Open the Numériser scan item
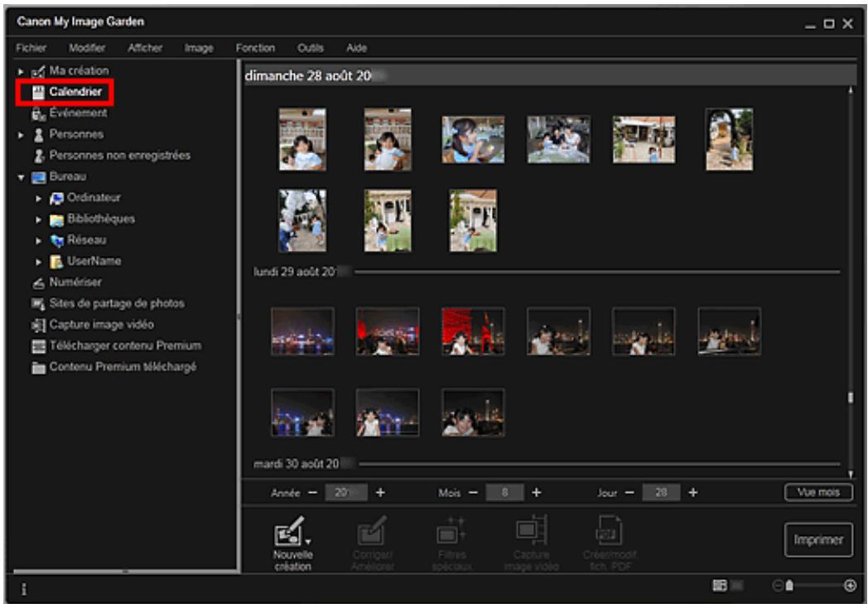The height and width of the screenshot is (604, 868). point(75,282)
